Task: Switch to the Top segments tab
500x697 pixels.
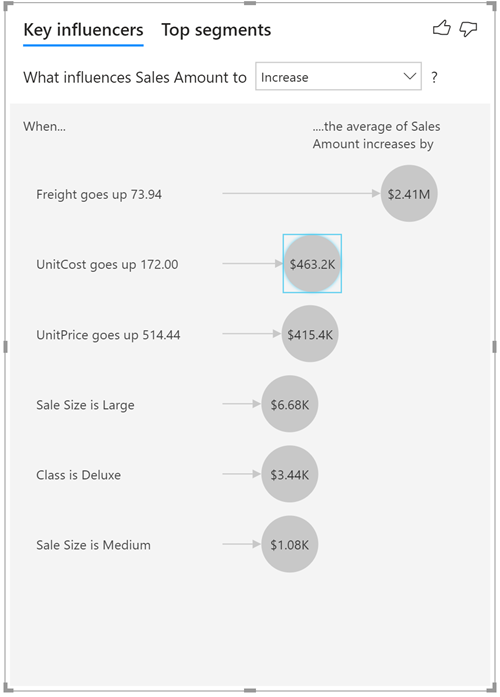Action: pyautogui.click(x=216, y=30)
